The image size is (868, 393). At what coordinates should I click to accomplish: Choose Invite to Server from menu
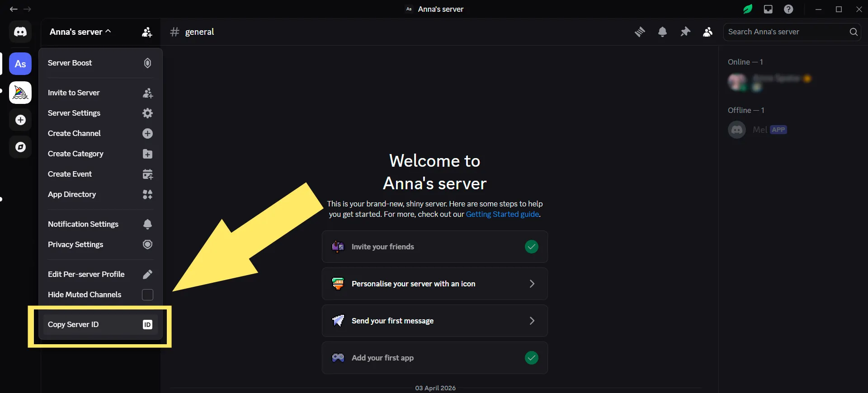point(100,93)
